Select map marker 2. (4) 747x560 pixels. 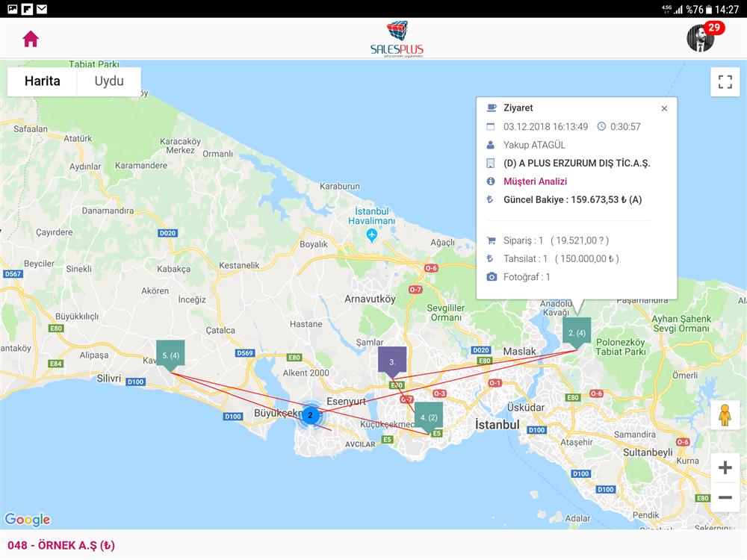[577, 333]
